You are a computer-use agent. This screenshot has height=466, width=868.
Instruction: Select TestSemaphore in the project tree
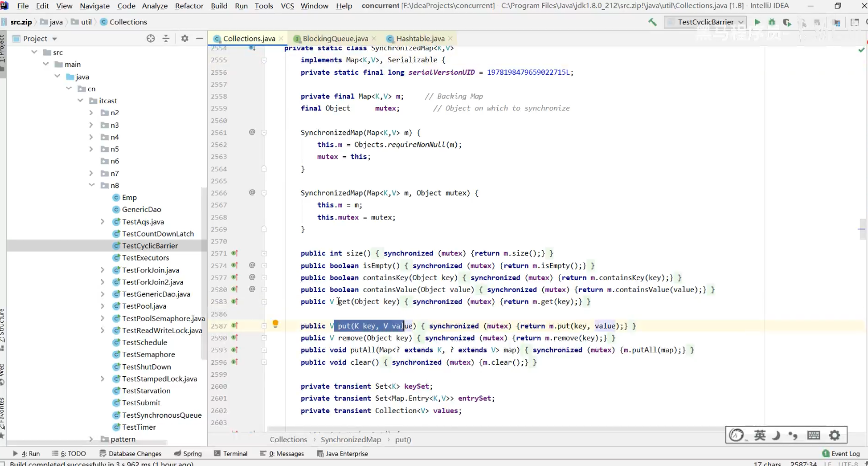tap(148, 354)
